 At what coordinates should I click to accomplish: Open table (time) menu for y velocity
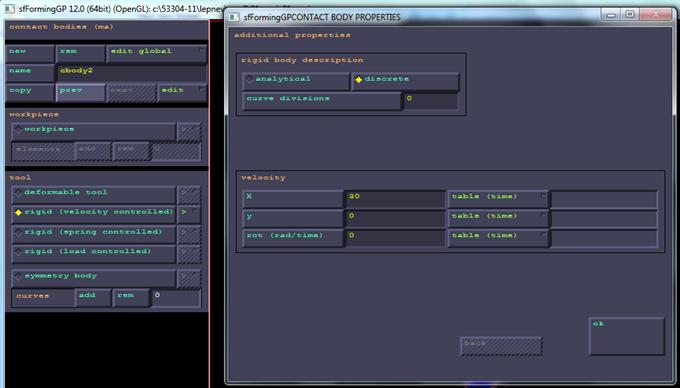498,218
